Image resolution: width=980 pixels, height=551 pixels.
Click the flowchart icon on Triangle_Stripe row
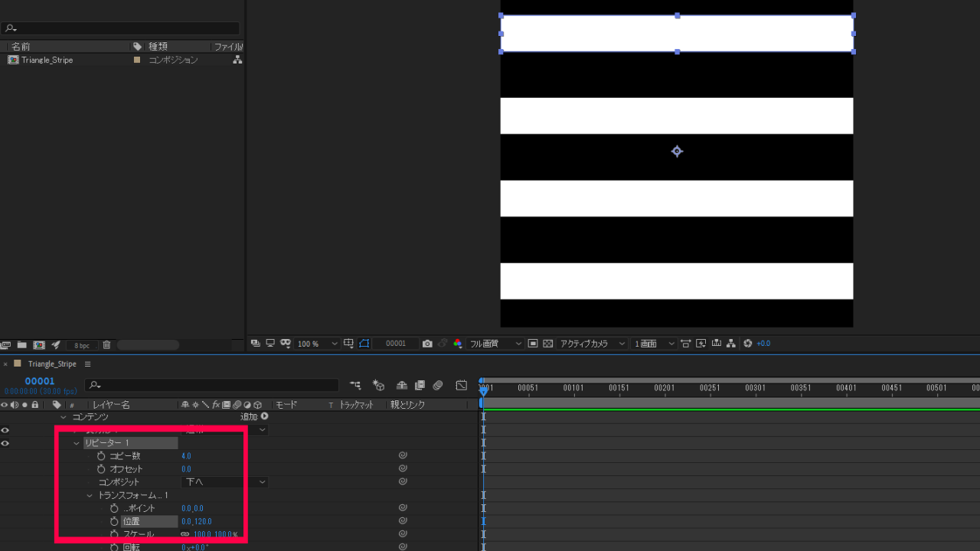click(237, 60)
